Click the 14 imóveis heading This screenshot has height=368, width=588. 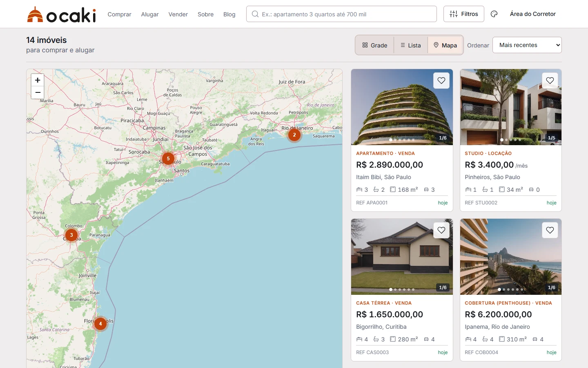click(x=47, y=40)
